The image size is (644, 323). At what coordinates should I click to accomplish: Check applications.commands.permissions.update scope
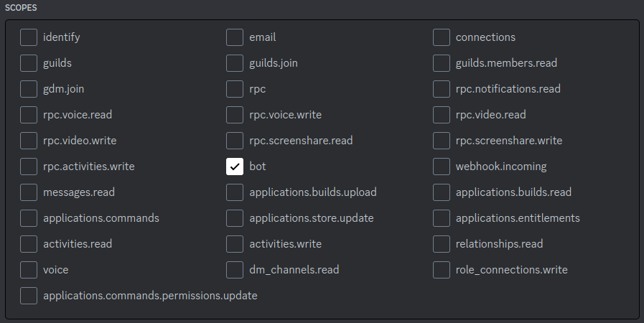click(29, 296)
